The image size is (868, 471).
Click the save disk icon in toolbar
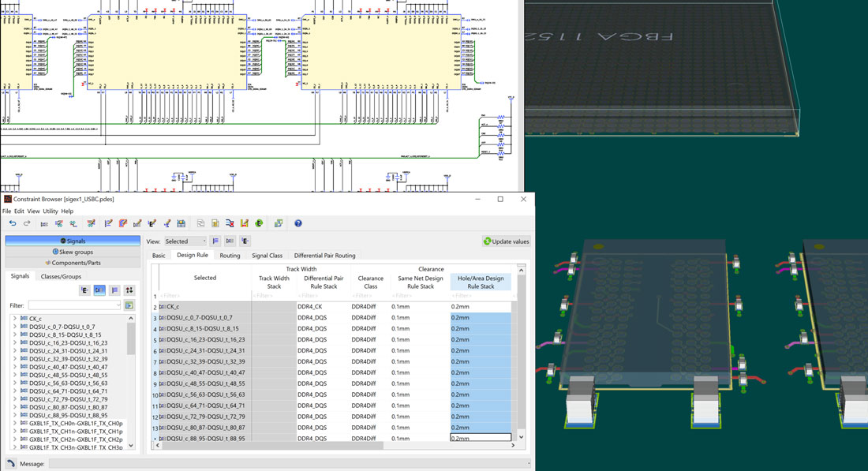click(181, 223)
